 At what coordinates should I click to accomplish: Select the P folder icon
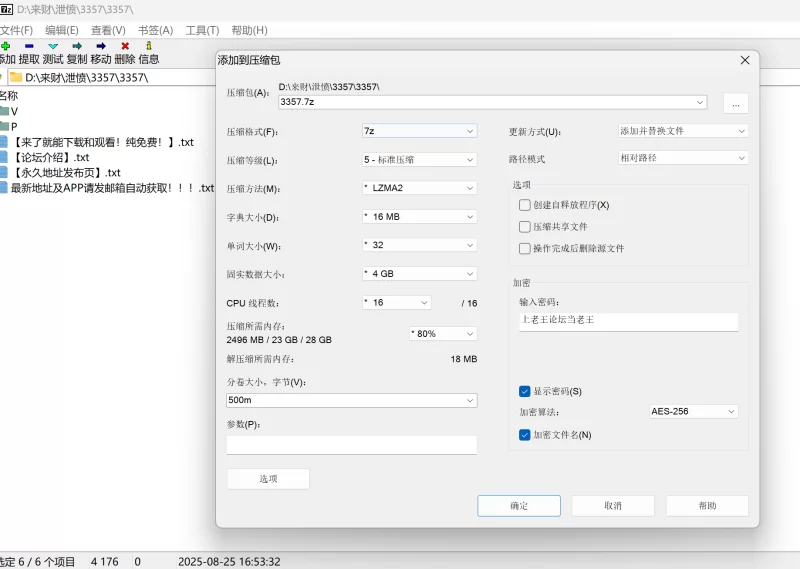5,127
